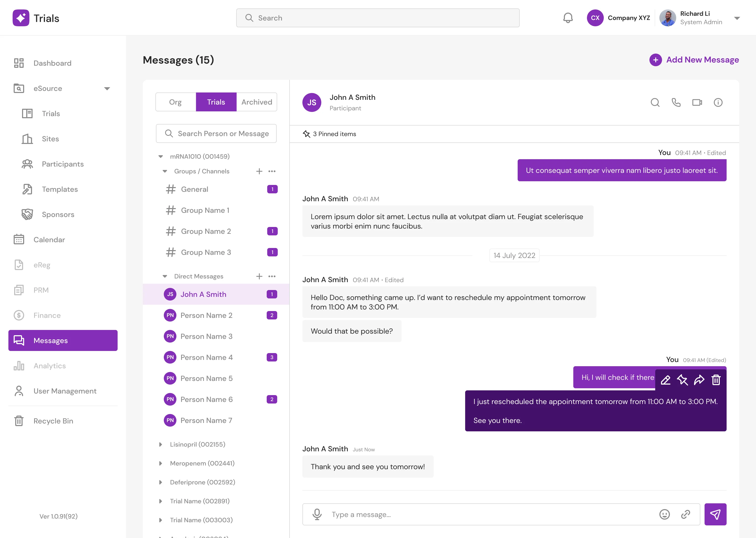Open the user account dropdown arrow
756x538 pixels.
(x=737, y=18)
